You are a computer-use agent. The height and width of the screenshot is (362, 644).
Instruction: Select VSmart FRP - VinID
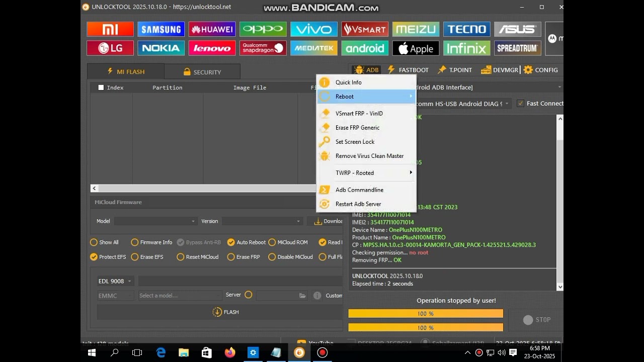pos(367,114)
